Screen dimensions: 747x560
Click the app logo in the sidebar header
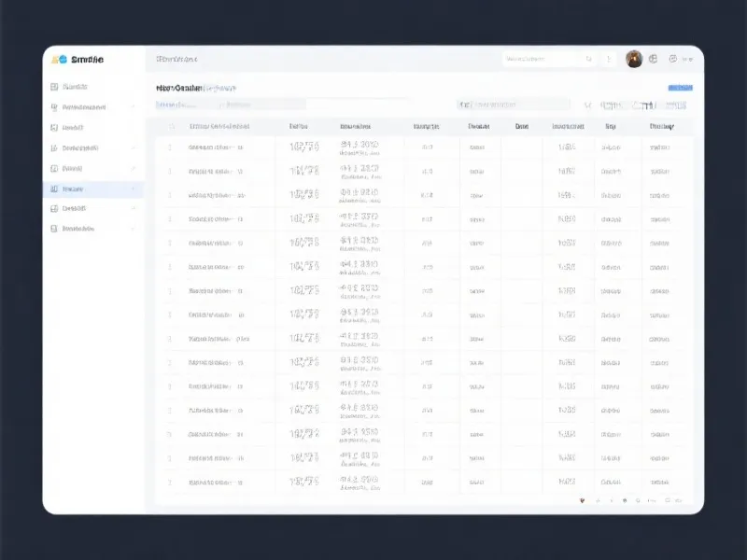click(x=61, y=59)
